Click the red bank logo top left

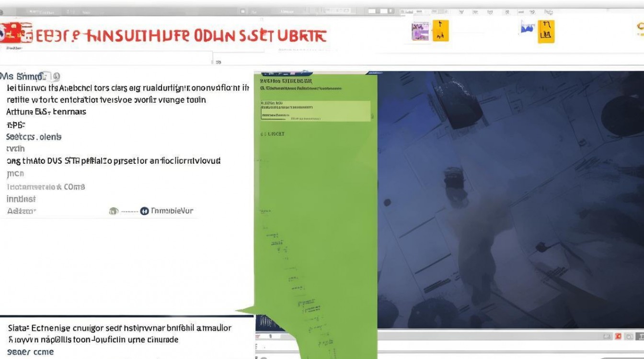[x=14, y=34]
